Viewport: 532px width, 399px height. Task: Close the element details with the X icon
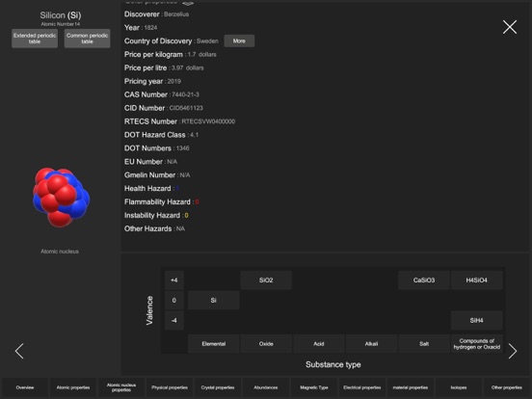click(510, 27)
